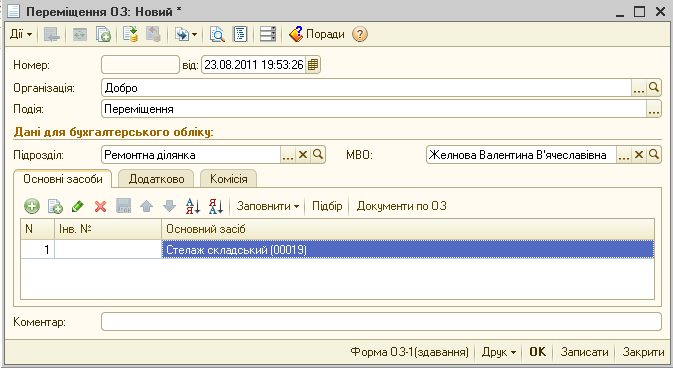Click the Підрозділ ellipsis select button

tap(288, 155)
